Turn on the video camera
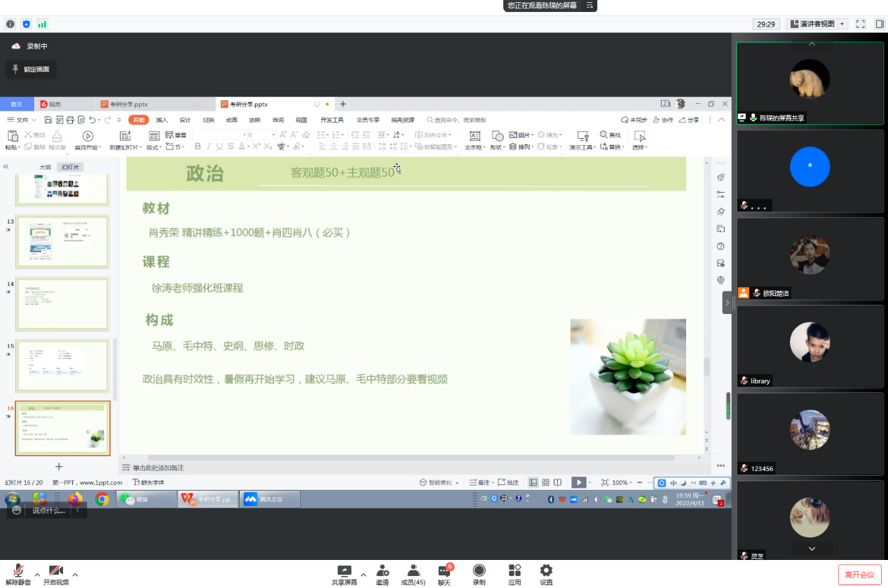The image size is (888, 588). 55,571
